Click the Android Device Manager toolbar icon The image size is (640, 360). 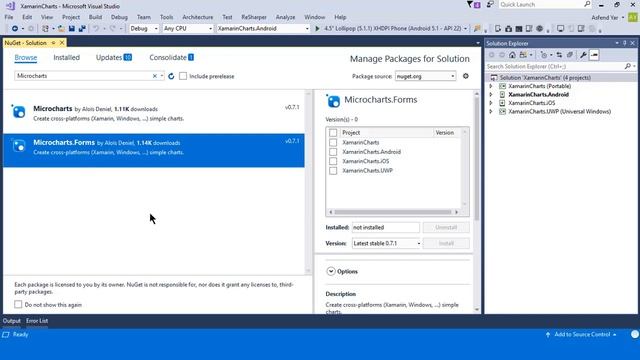coord(498,29)
